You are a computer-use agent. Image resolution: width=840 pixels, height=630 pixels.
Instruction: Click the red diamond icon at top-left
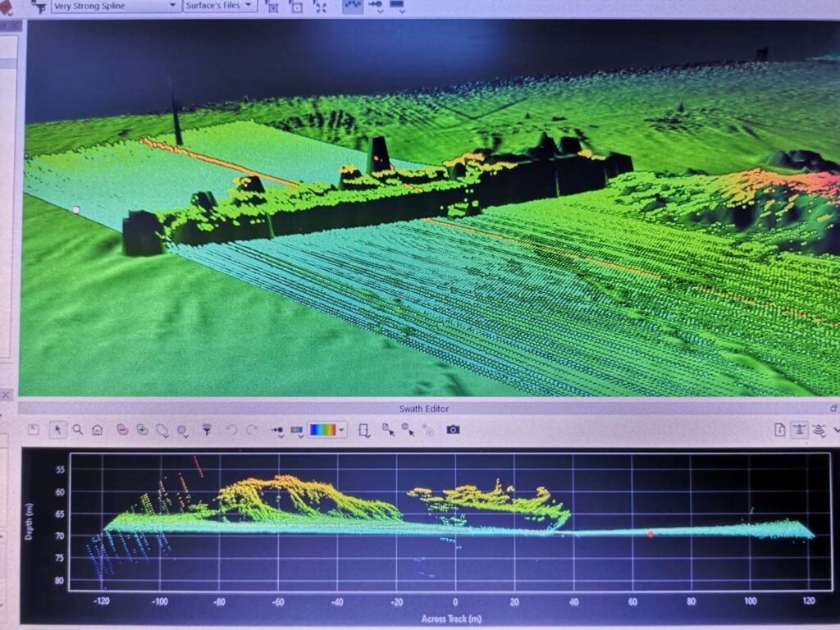(6, 7)
